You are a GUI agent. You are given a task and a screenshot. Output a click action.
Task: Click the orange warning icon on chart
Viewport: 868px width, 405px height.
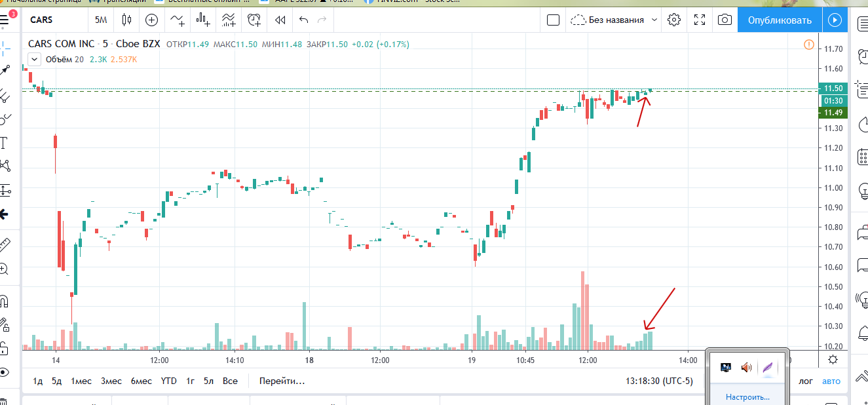[808, 45]
